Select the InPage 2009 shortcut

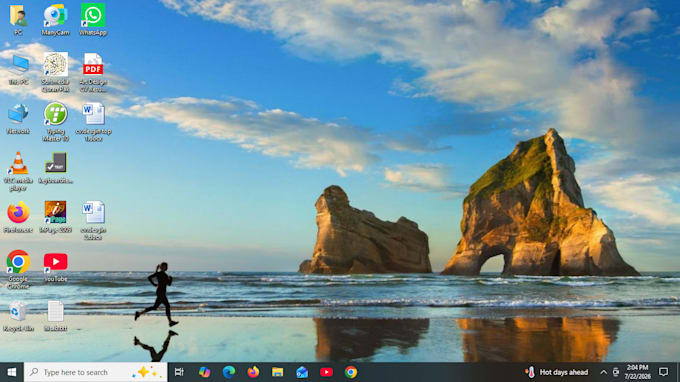tap(56, 217)
